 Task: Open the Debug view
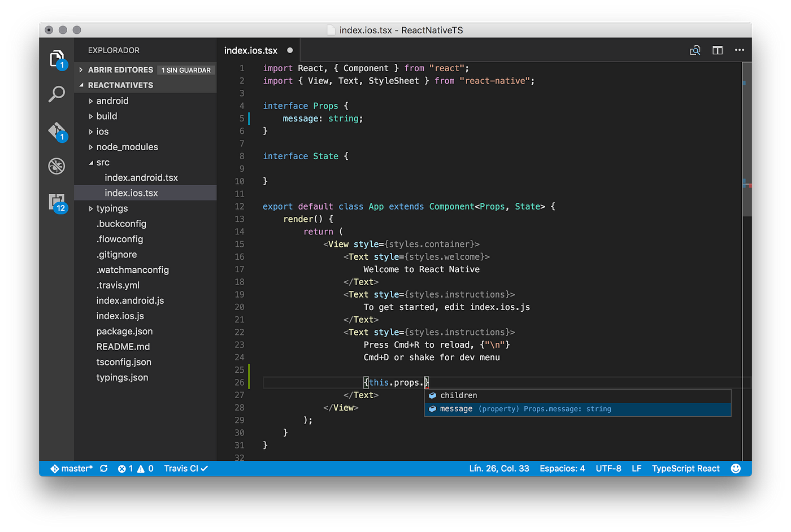coord(56,166)
